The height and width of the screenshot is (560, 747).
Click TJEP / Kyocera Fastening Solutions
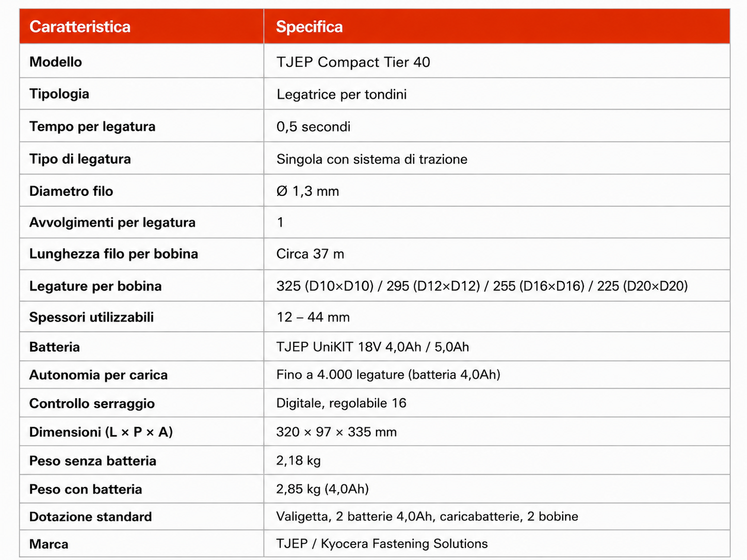(x=382, y=544)
